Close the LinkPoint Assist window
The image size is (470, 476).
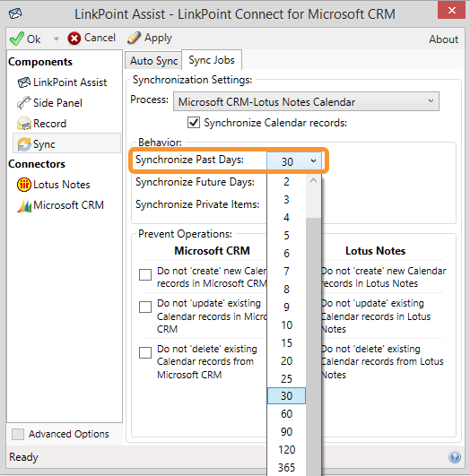coord(451,11)
